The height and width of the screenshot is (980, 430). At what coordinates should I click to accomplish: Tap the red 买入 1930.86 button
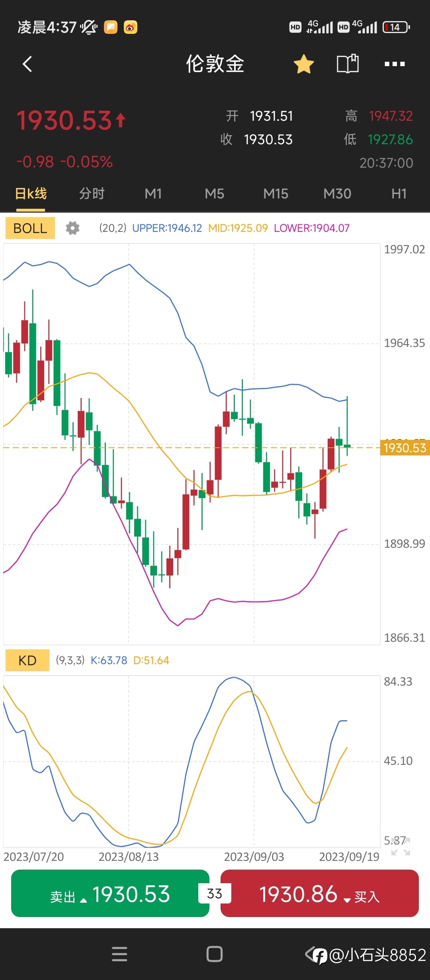click(319, 894)
